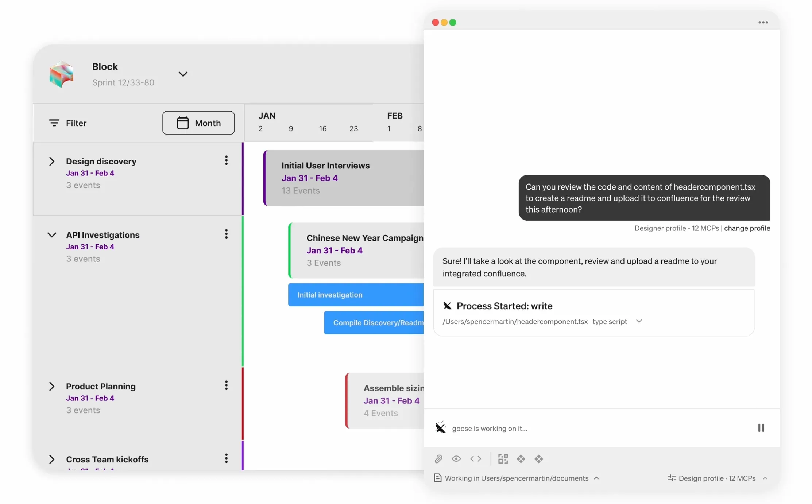Image resolution: width=812 pixels, height=504 pixels.
Task: Open the three-dot menu in chat window
Action: (763, 23)
